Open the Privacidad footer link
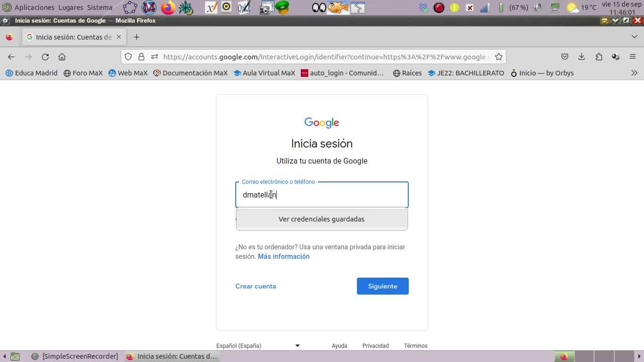Screen dimensions: 644x362 pyautogui.click(x=376, y=346)
